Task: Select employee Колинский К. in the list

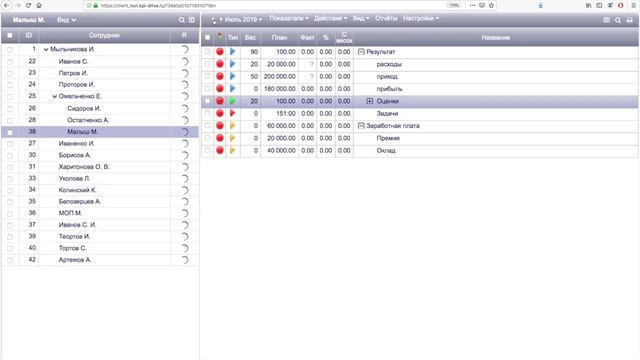Action: 77,190
